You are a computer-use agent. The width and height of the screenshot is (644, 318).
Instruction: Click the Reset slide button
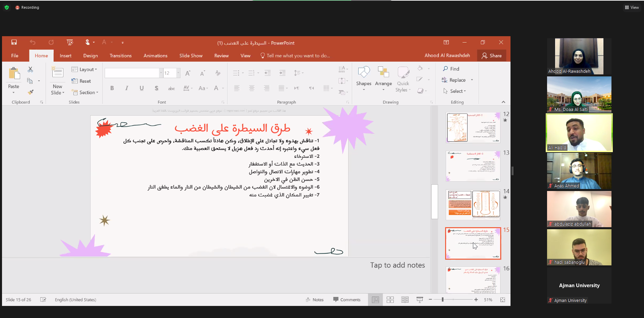[81, 81]
